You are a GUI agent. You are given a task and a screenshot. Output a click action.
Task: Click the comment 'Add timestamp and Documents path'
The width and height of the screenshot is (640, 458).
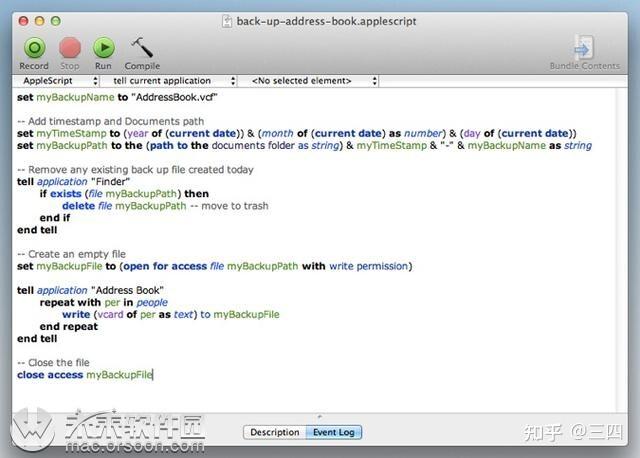click(x=111, y=121)
